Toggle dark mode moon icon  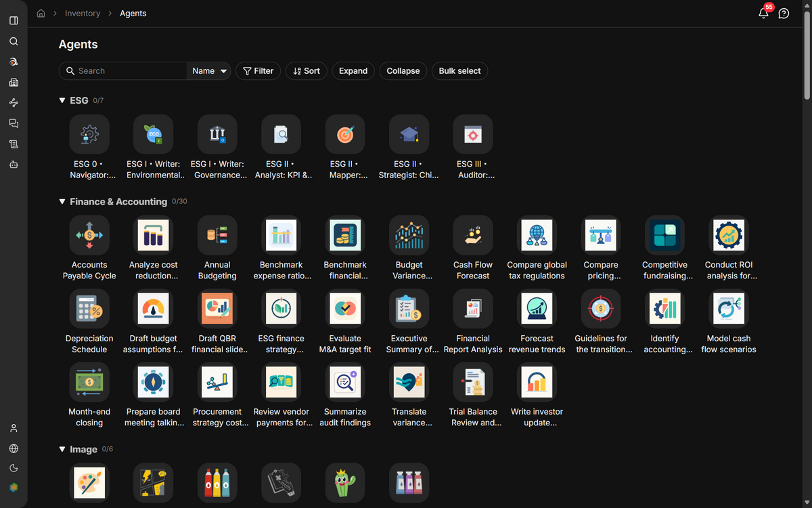coord(14,468)
